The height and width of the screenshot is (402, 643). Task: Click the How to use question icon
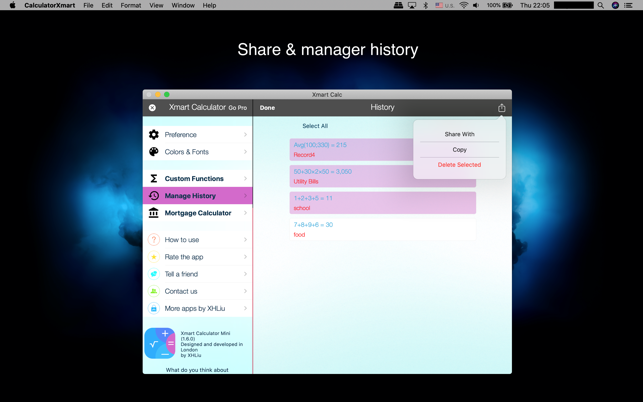[x=154, y=240]
